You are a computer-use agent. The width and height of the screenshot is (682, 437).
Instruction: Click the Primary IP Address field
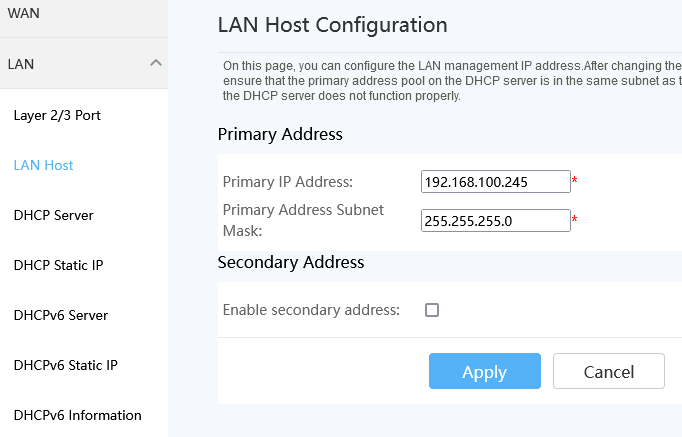[495, 182]
